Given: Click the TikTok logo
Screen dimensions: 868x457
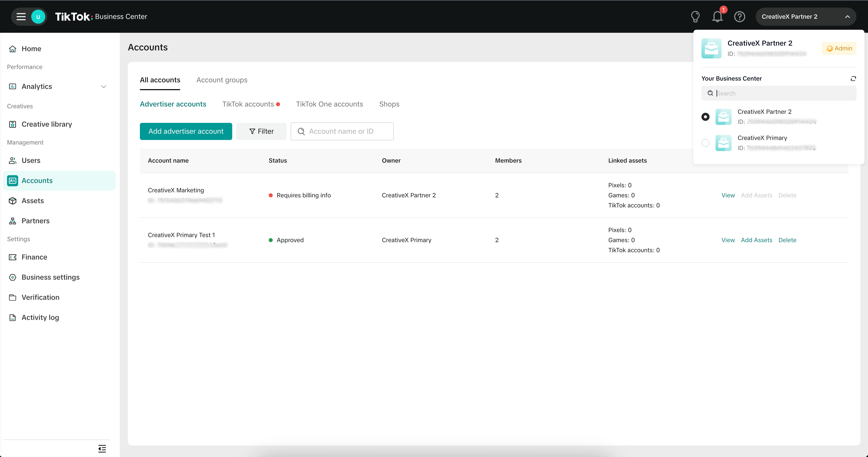Looking at the screenshot, I should [x=74, y=17].
